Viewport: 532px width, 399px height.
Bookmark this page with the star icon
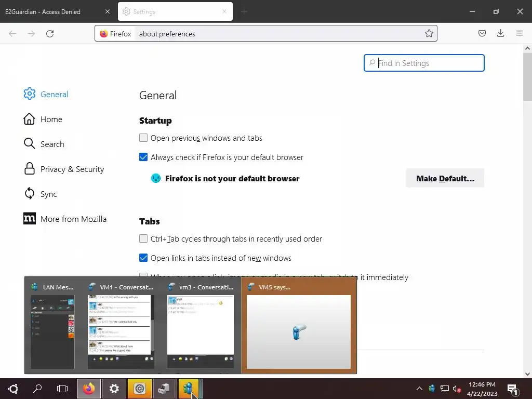coord(429,34)
